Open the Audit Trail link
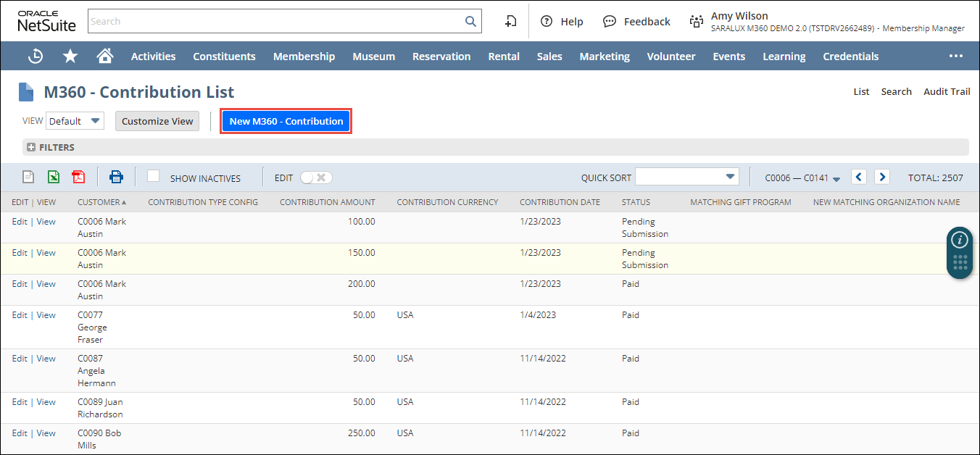The width and height of the screenshot is (980, 455). point(946,91)
